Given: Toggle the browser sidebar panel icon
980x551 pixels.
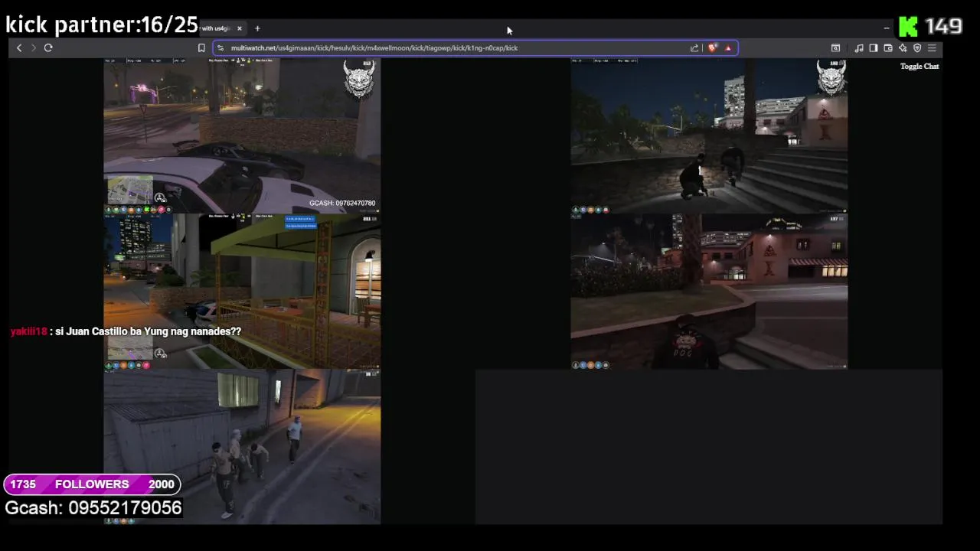Looking at the screenshot, I should pyautogui.click(x=874, y=47).
